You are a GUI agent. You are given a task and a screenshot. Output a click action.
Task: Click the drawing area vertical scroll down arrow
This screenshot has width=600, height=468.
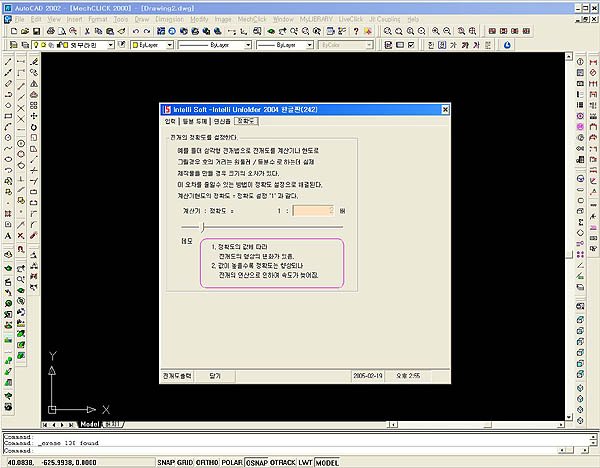pyautogui.click(x=569, y=417)
